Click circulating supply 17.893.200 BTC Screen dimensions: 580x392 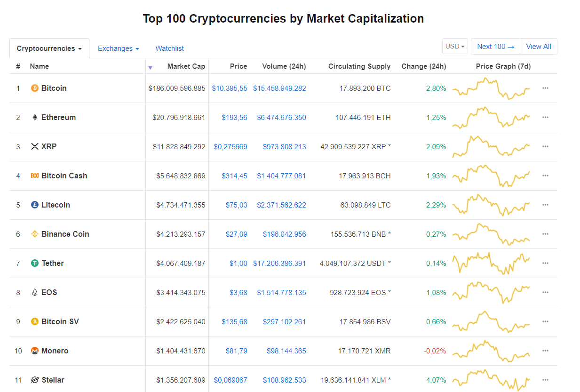point(365,88)
